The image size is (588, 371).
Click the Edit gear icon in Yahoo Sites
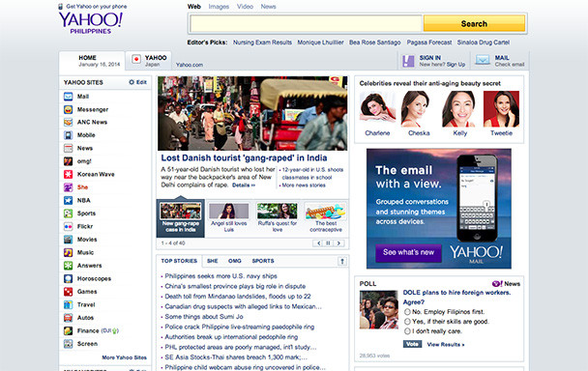coord(132,82)
